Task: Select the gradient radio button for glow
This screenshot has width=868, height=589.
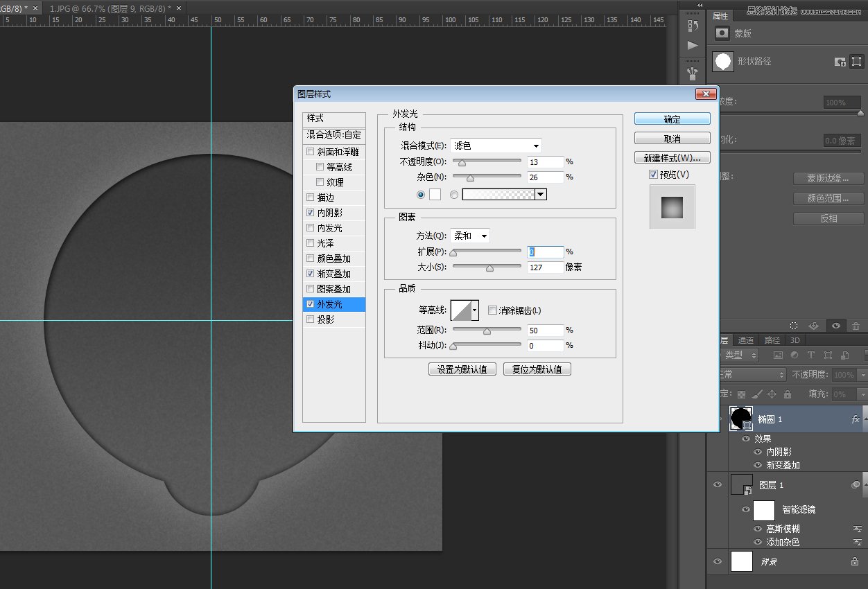Action: [x=455, y=195]
